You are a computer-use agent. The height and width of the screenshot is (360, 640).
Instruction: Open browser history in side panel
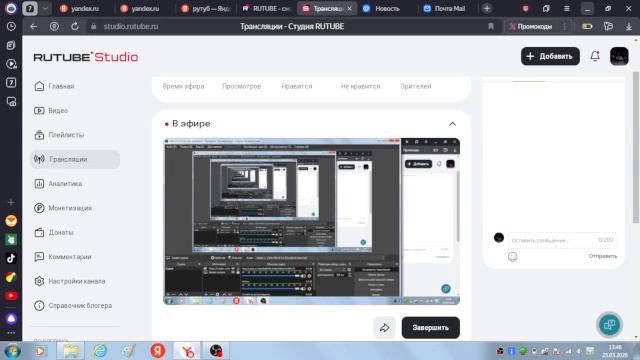[11, 26]
